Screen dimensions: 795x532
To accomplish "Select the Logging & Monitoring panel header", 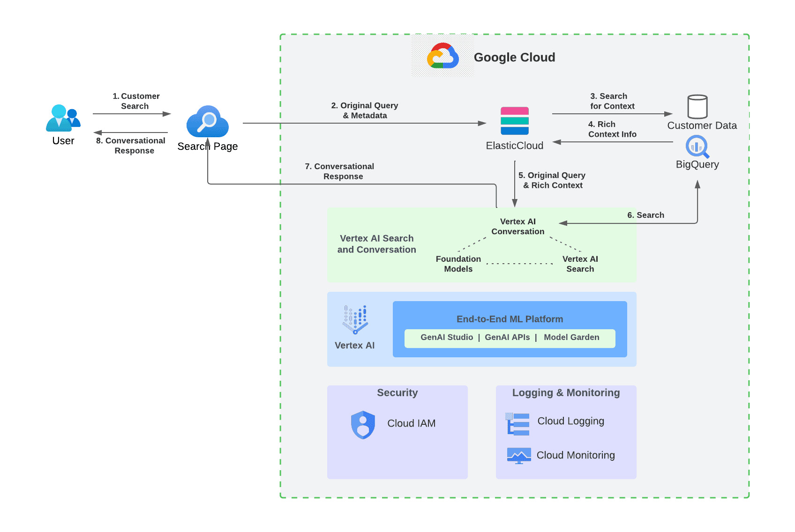I will 565,393.
